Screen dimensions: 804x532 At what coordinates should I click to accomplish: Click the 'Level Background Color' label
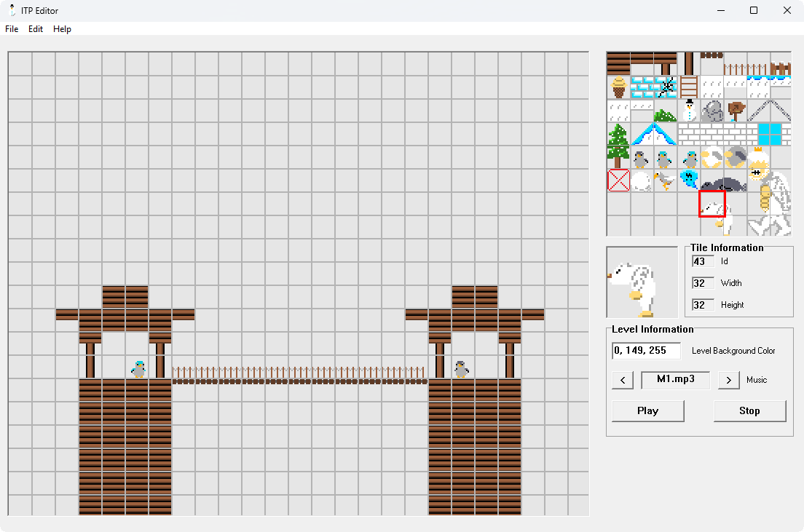click(733, 351)
